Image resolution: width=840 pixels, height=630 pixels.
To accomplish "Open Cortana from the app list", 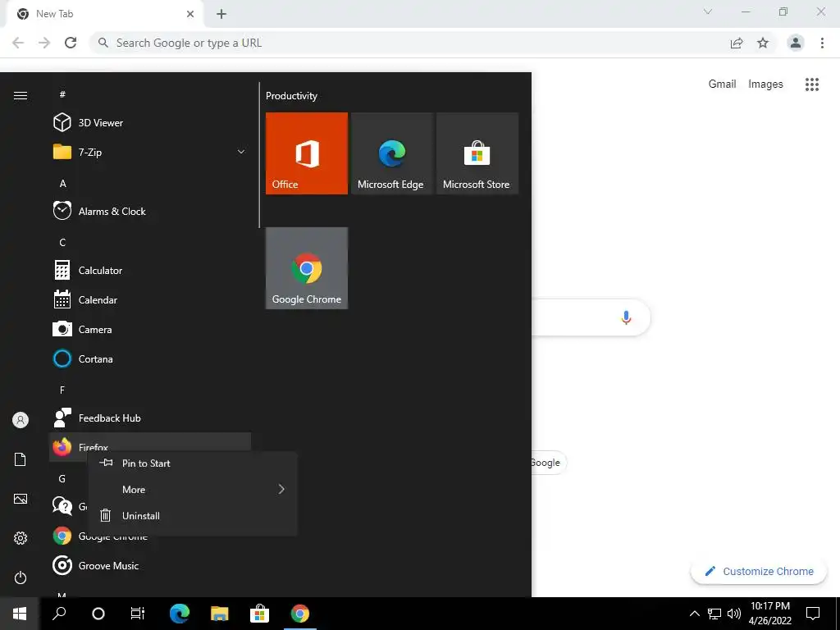I will point(150,359).
